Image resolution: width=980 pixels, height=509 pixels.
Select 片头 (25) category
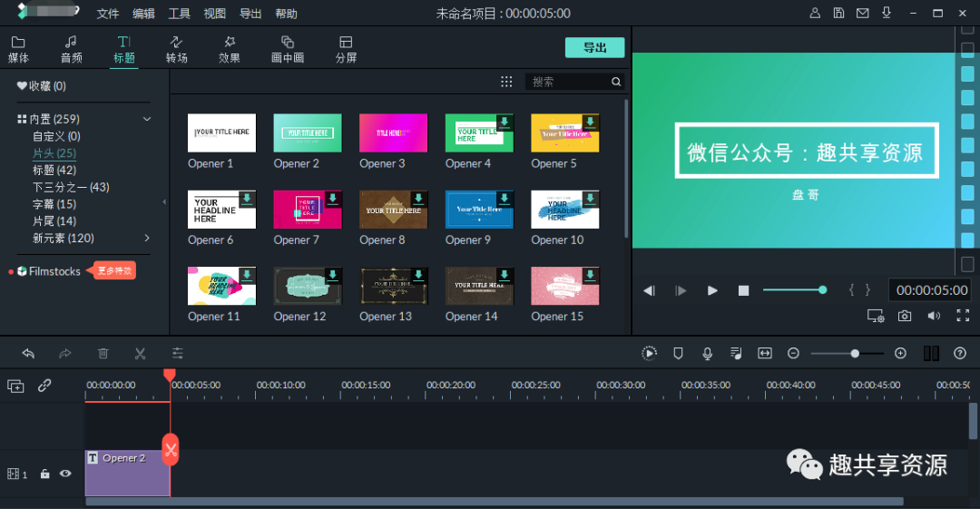tap(54, 152)
